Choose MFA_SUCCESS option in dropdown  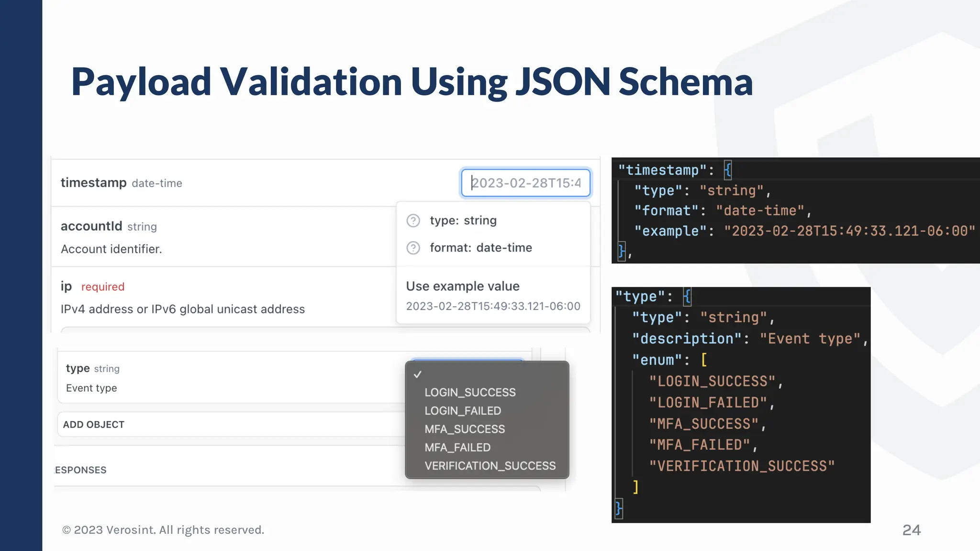pos(465,429)
